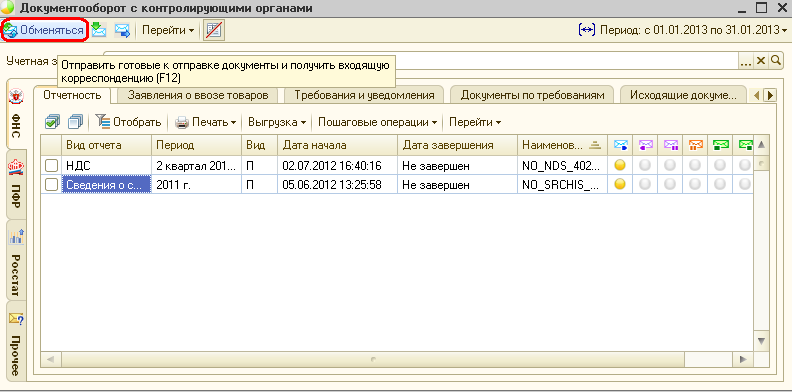792x392 pixels.
Task: Click the '2 квартал 201...' period cell
Action: click(x=196, y=166)
